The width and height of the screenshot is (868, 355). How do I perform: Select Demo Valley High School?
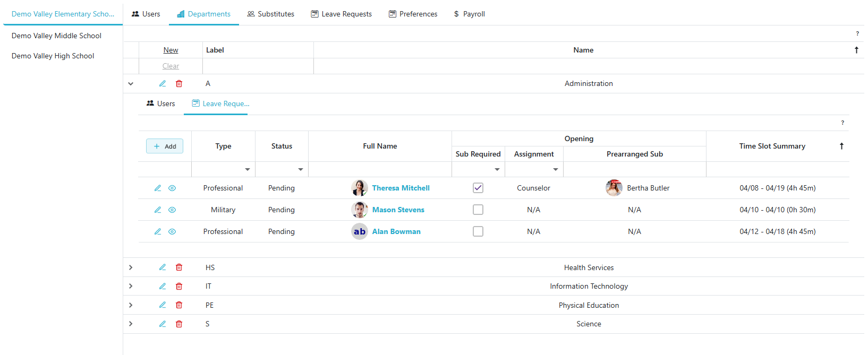(53, 56)
